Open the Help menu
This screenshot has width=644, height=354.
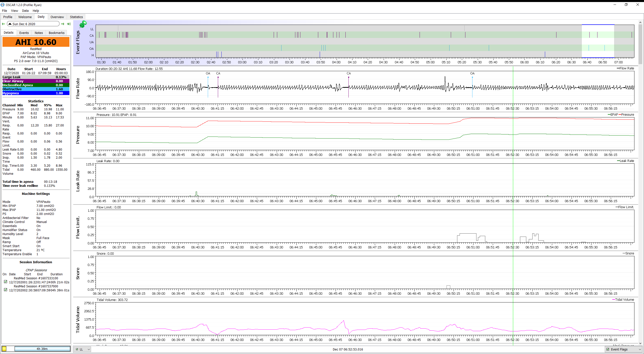[x=36, y=11]
